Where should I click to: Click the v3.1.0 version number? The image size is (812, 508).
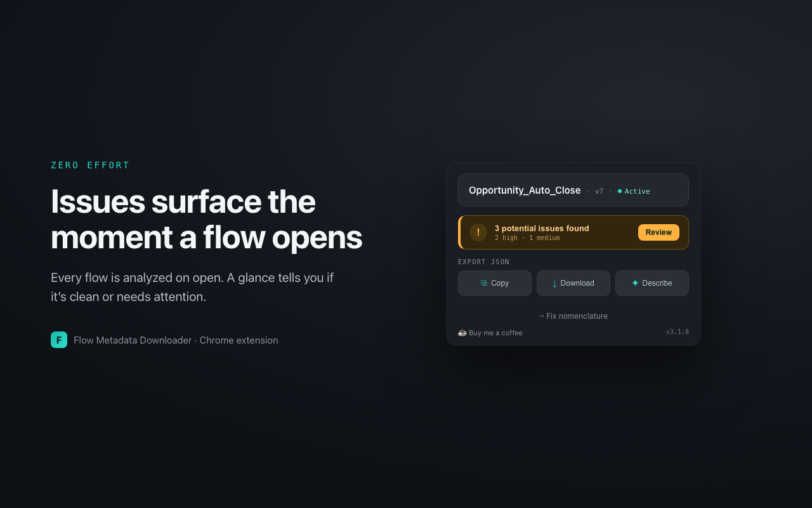coord(678,332)
